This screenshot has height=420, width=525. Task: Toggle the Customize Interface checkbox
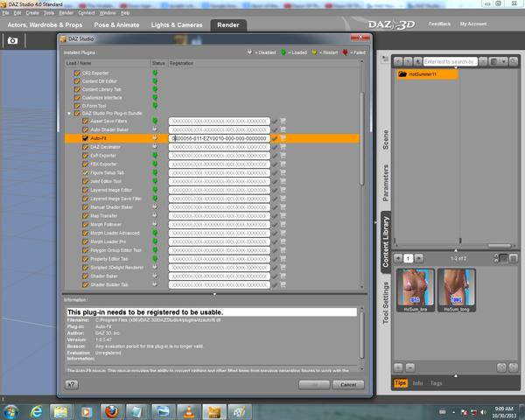77,97
